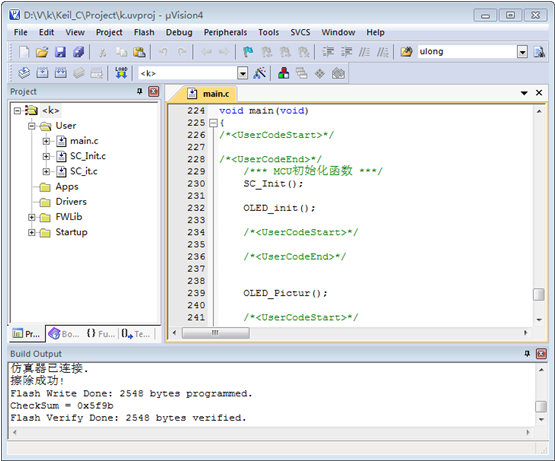Expand main.c in the project tree
This screenshot has height=461, width=555.
pyautogui.click(x=46, y=141)
